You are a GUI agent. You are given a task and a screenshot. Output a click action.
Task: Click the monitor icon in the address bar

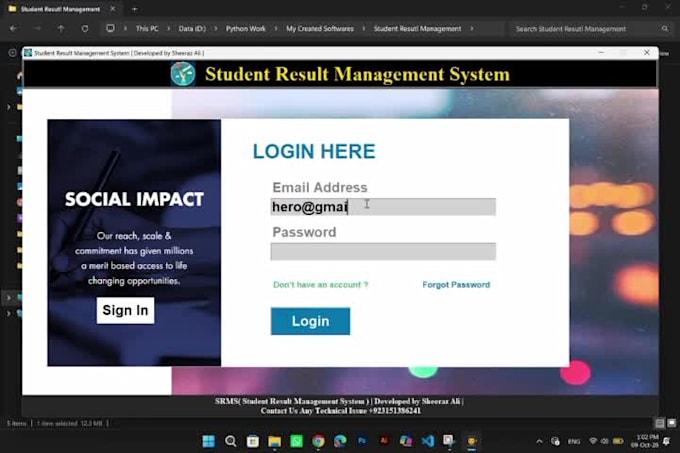pos(111,29)
